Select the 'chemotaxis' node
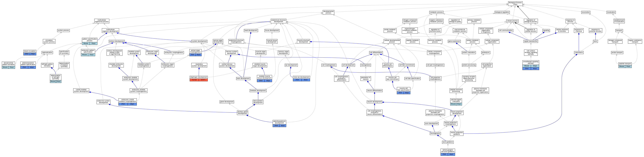This screenshot has width=644, height=157. 579,52
